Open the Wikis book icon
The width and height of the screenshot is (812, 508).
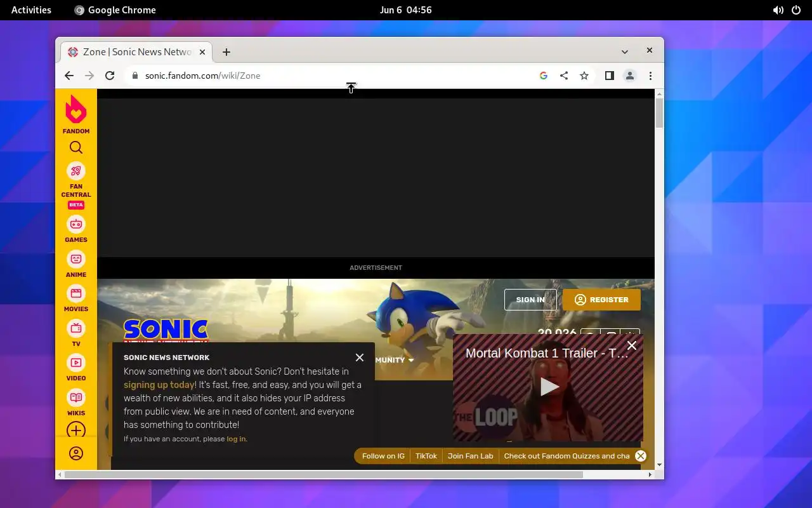[x=76, y=398]
